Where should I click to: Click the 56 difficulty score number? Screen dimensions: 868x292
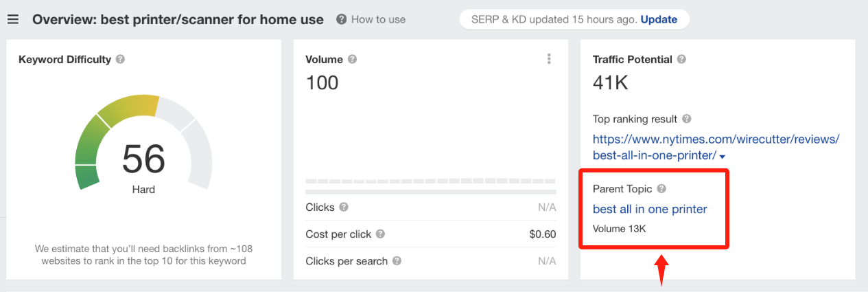143,159
